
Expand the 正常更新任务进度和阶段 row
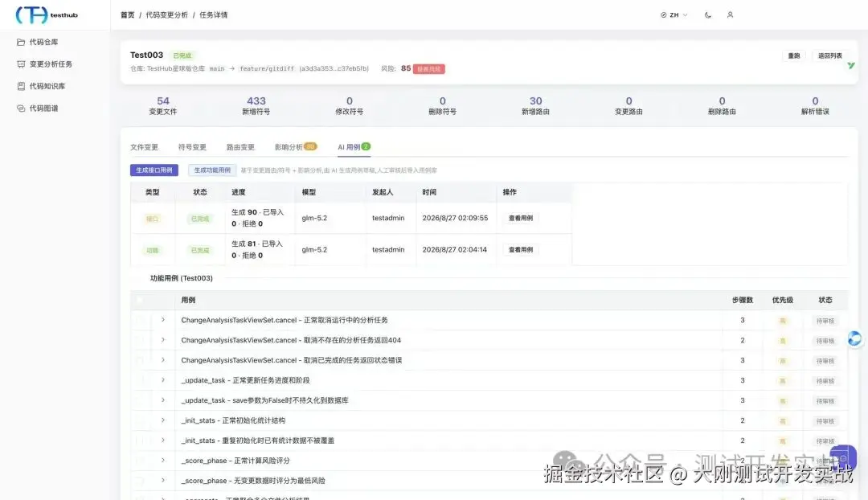click(162, 380)
